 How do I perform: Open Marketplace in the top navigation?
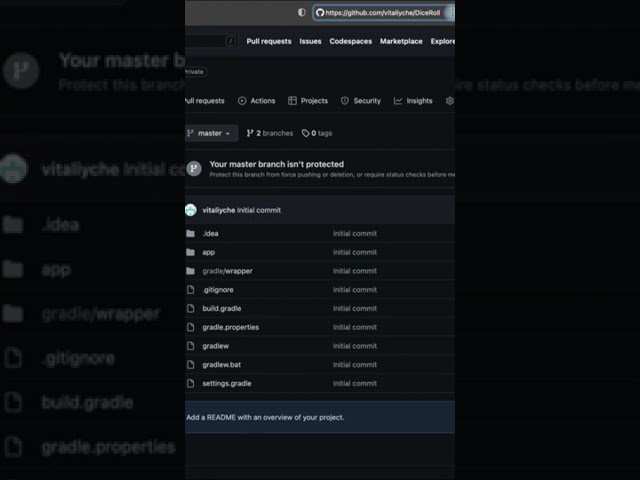[x=401, y=41]
